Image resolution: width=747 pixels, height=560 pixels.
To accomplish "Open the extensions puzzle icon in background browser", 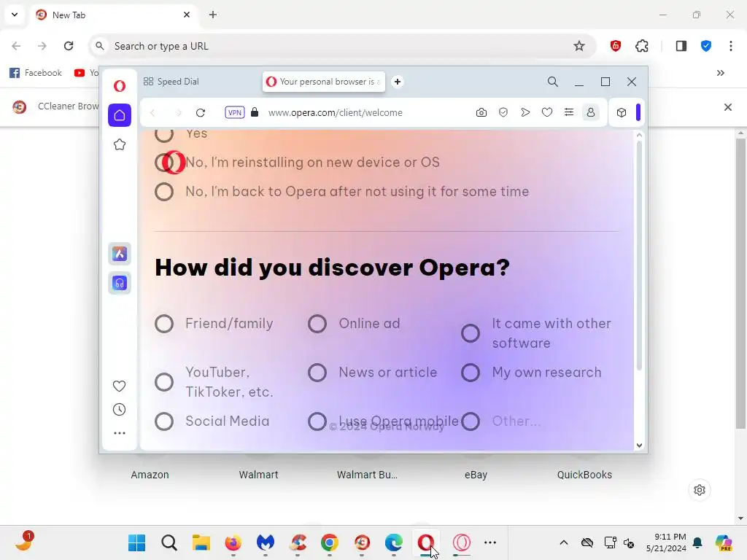I will (642, 46).
